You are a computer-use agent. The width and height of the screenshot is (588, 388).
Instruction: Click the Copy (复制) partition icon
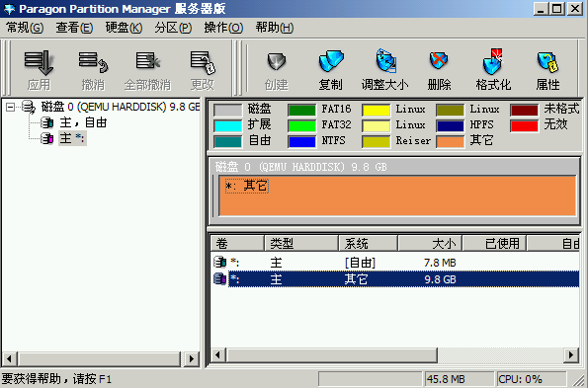pos(331,61)
